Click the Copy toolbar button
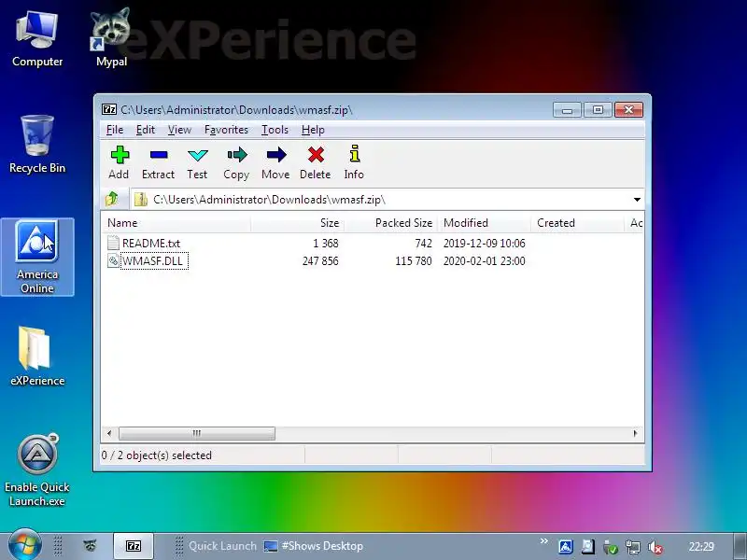 pyautogui.click(x=236, y=162)
